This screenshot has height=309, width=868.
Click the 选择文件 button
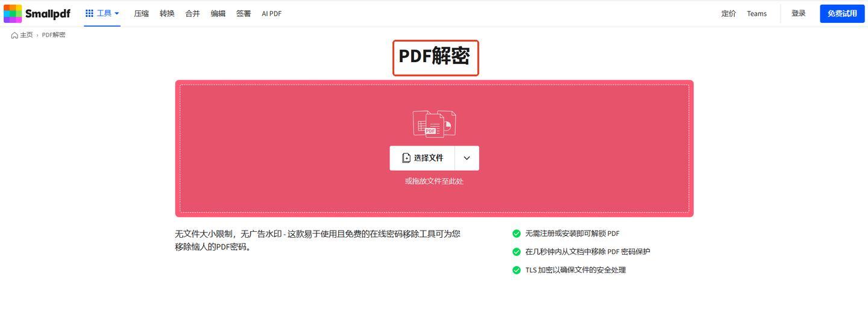click(423, 158)
